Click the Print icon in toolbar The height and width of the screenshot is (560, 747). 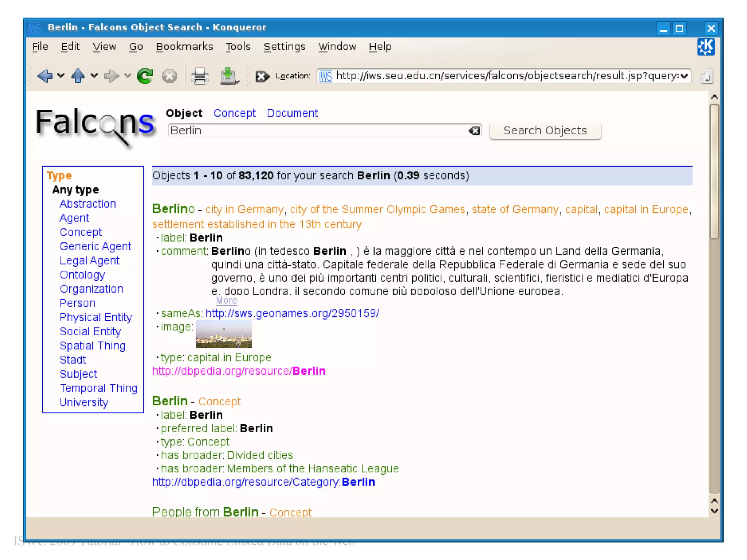tap(200, 76)
